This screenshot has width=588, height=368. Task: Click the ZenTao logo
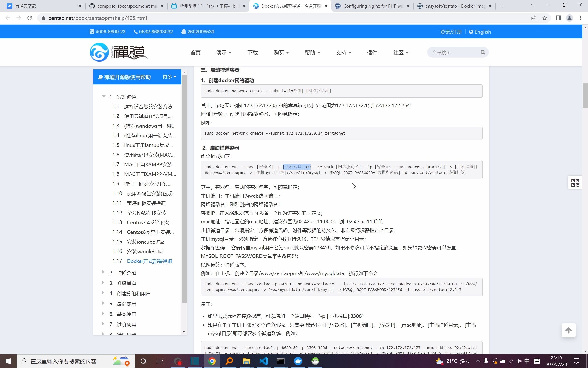click(119, 52)
